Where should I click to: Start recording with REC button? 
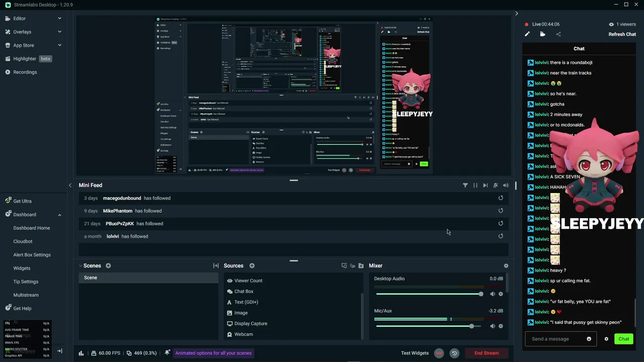click(439, 353)
